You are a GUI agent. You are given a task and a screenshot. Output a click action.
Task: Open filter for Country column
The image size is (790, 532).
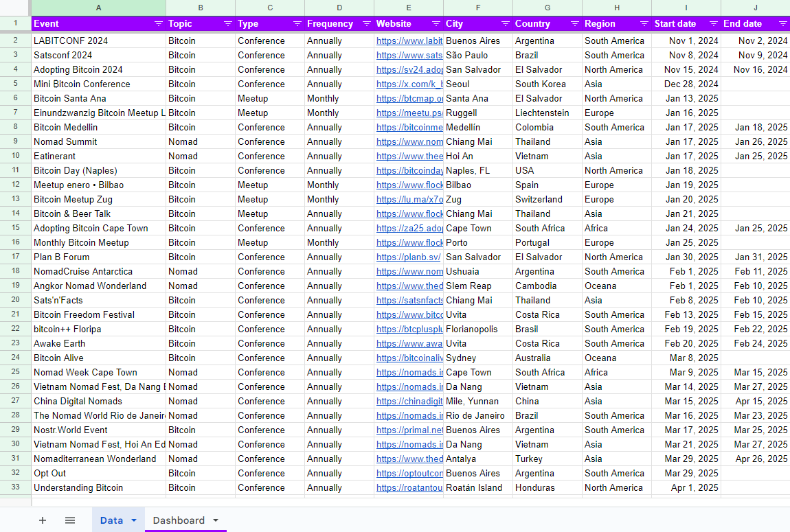[575, 23]
